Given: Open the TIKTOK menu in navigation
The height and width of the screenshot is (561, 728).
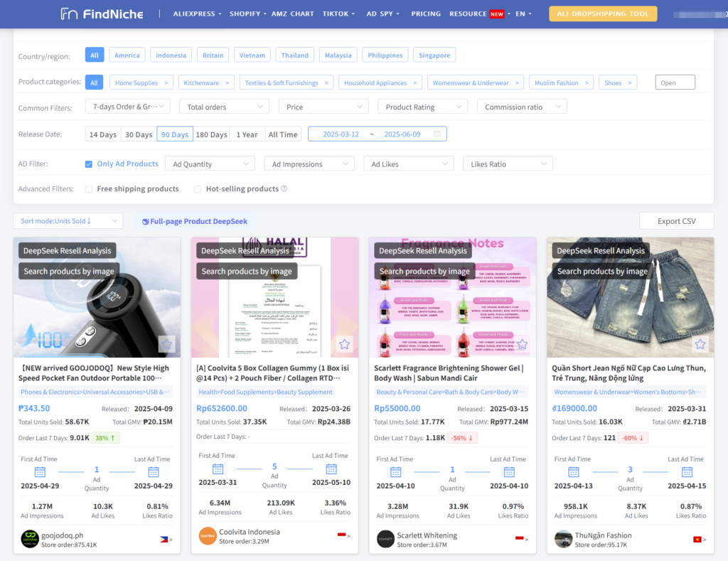Looking at the screenshot, I should click(x=339, y=14).
